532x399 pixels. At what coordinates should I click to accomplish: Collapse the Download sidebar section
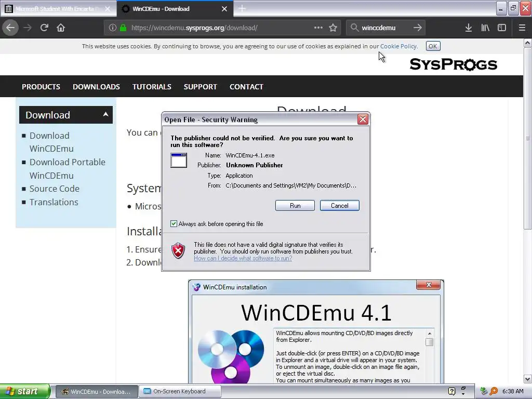pos(105,114)
